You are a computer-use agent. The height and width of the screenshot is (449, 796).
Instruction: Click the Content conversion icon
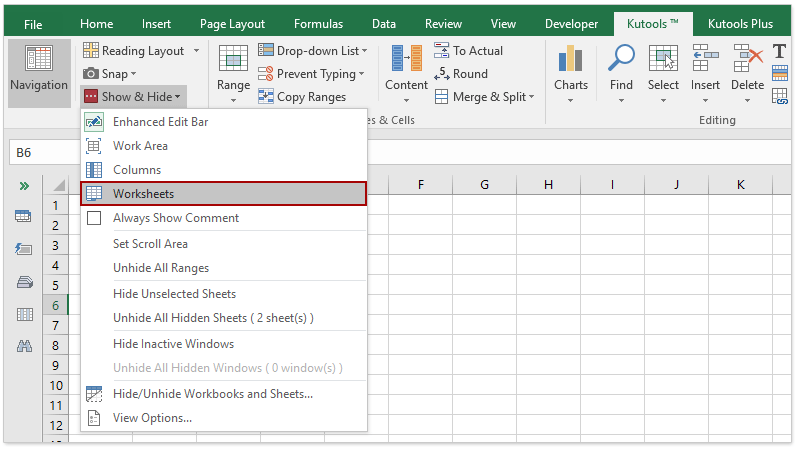coord(406,58)
